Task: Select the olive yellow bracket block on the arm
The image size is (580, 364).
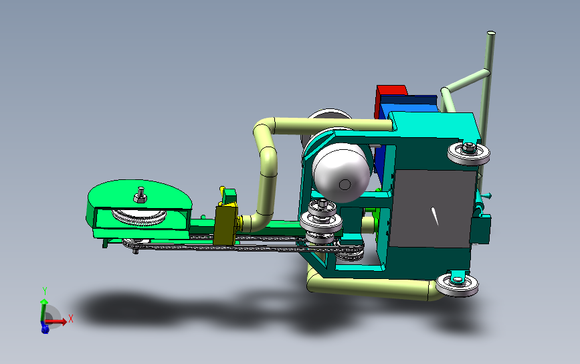Action: [226, 225]
